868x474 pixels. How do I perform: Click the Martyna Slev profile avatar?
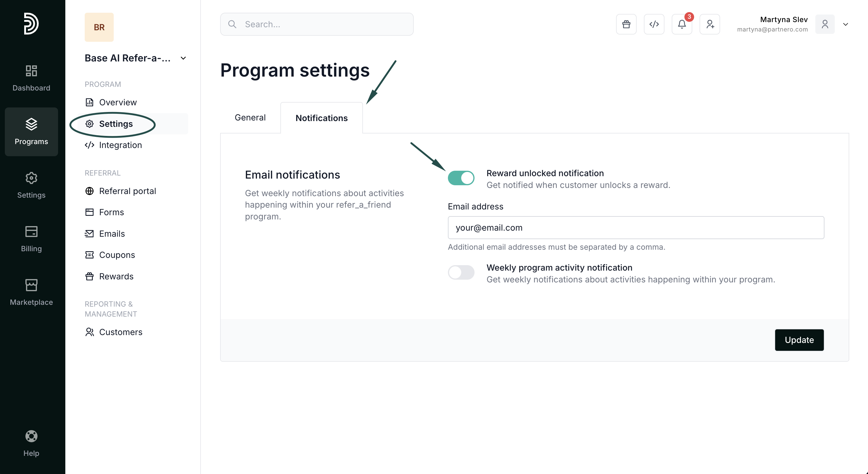pos(824,24)
